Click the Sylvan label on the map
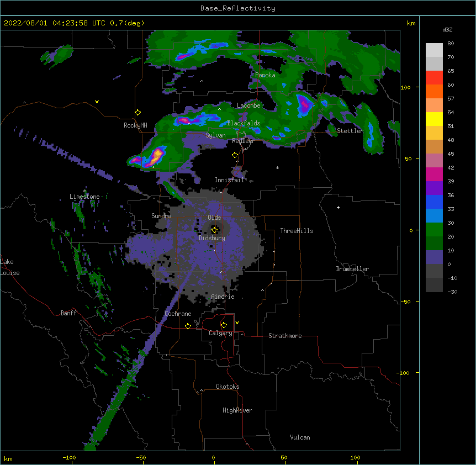This screenshot has width=476, height=465. [215, 135]
